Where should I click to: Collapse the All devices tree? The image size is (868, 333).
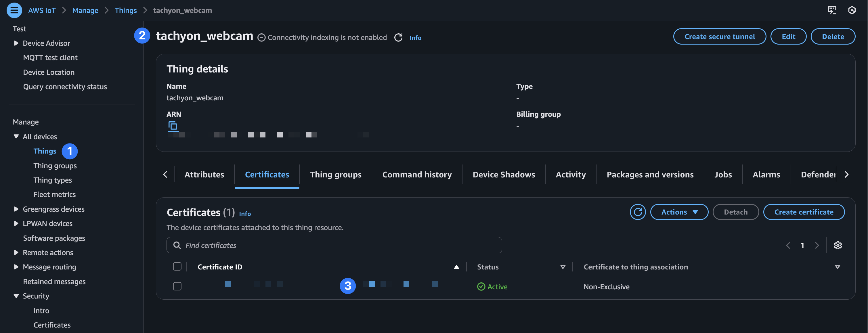[x=16, y=137]
